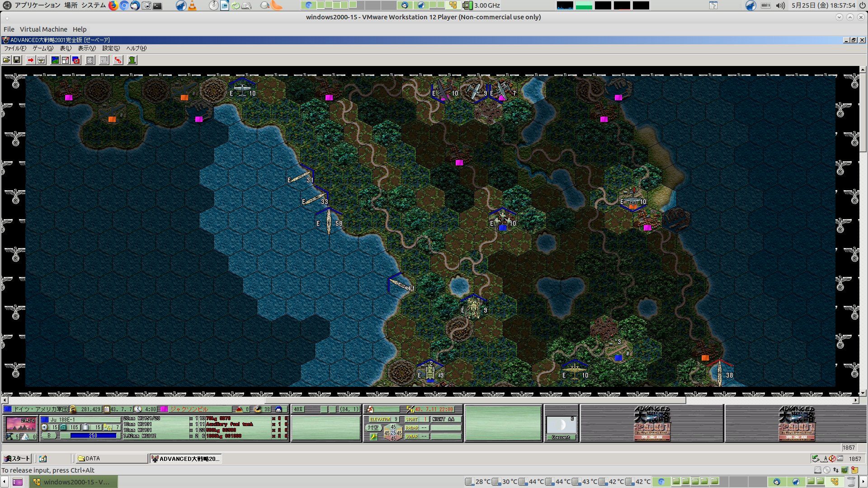Click the red-blue faction emblem toolbar icon

(76, 60)
